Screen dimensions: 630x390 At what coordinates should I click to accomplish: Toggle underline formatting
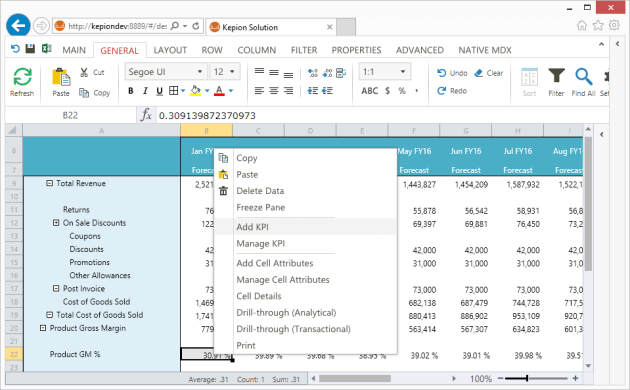pyautogui.click(x=160, y=91)
